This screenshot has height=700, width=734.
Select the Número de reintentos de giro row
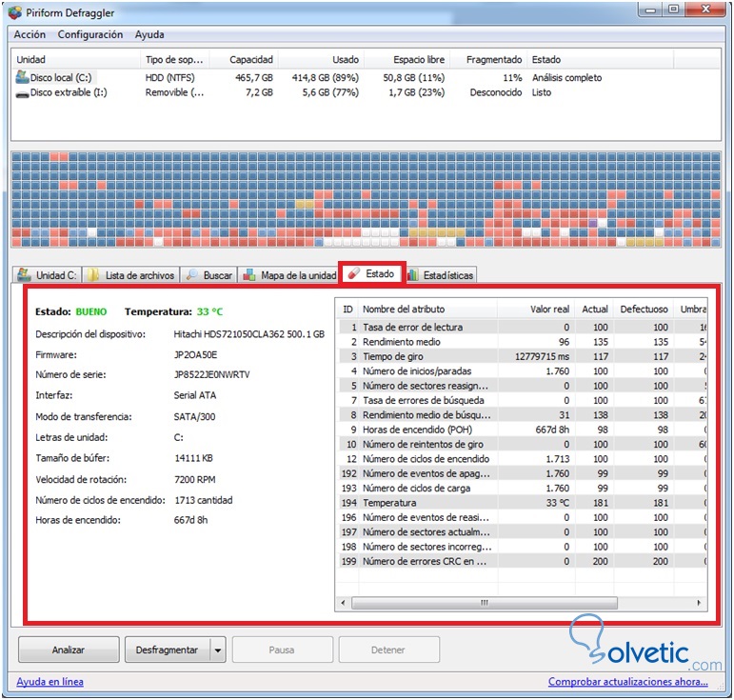tap(522, 444)
